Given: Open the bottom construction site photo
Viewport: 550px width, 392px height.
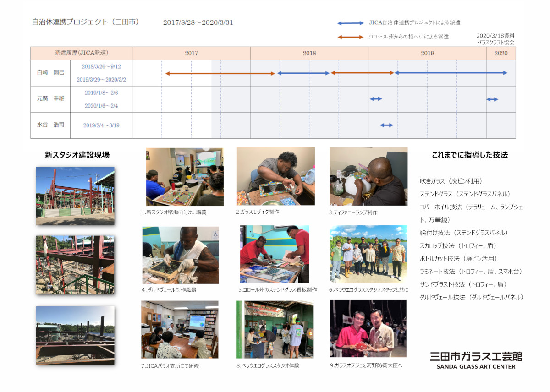Looking at the screenshot, I should (x=75, y=335).
